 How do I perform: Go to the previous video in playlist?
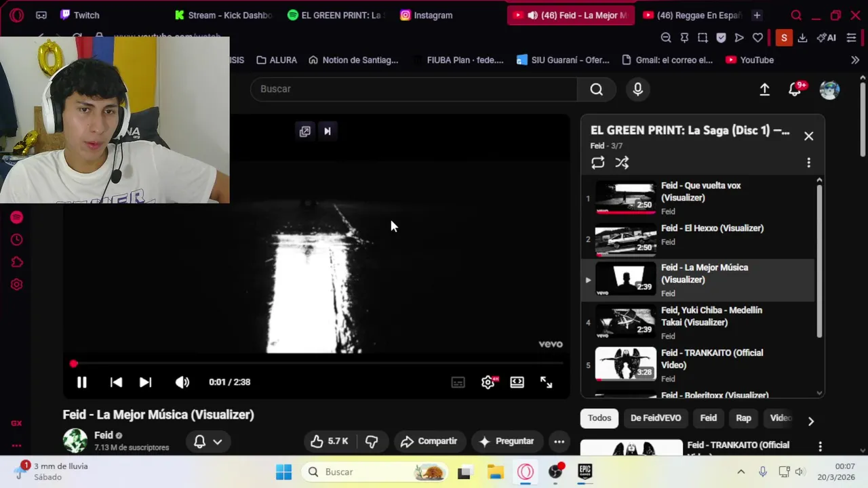pyautogui.click(x=116, y=382)
